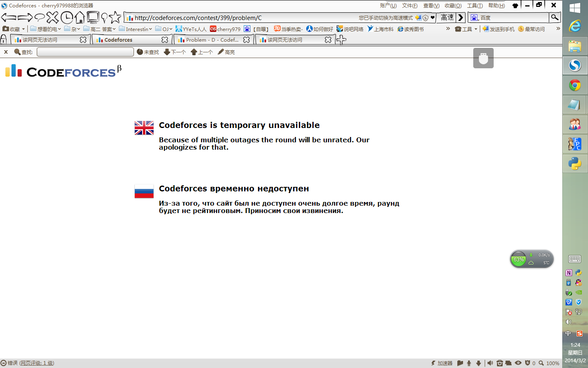Click the download arrow status icon
Image resolution: width=588 pixels, height=368 pixels.
[x=479, y=363]
